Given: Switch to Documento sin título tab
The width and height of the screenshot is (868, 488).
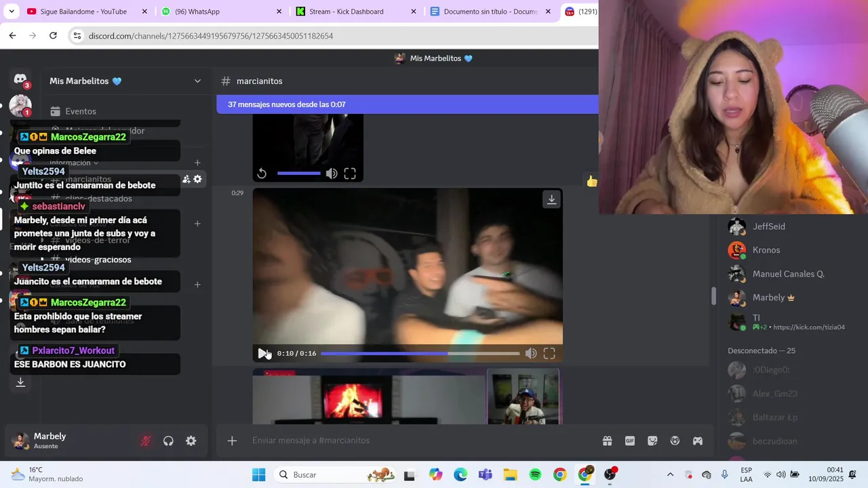Looking at the screenshot, I should click(x=490, y=12).
